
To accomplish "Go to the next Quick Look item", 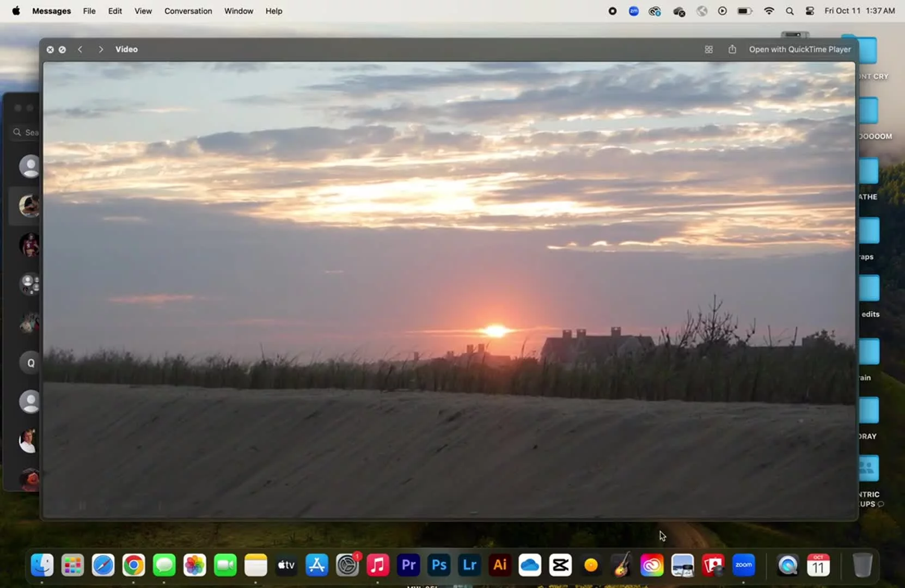I will [101, 50].
